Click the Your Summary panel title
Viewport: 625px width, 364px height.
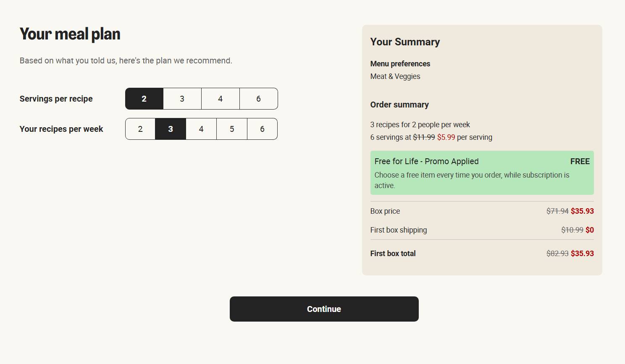tap(405, 42)
